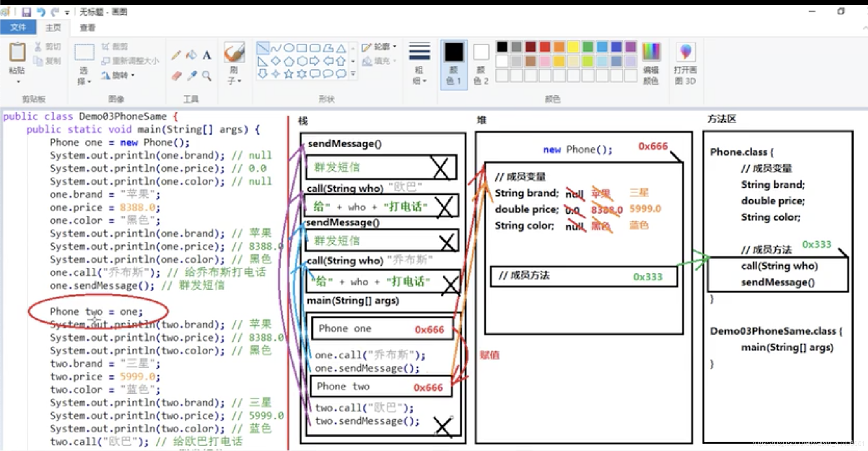Click the 打开画图 3D button

685,64
